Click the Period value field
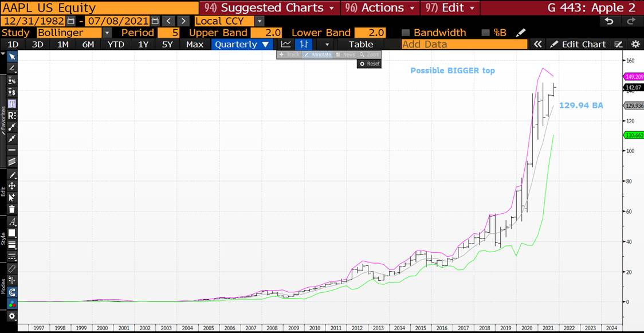The height and width of the screenshot is (333, 644). [169, 33]
